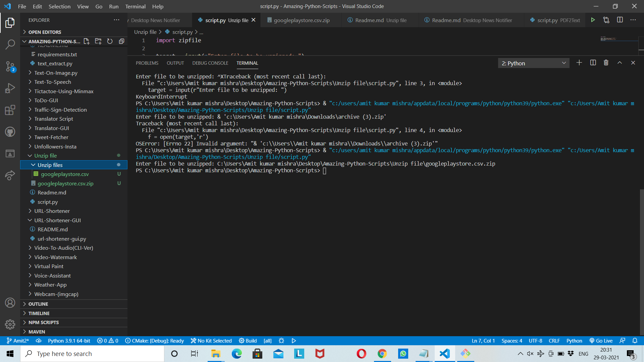The height and width of the screenshot is (362, 644).
Task: Open the Extensions view icon
Action: pos(10,110)
